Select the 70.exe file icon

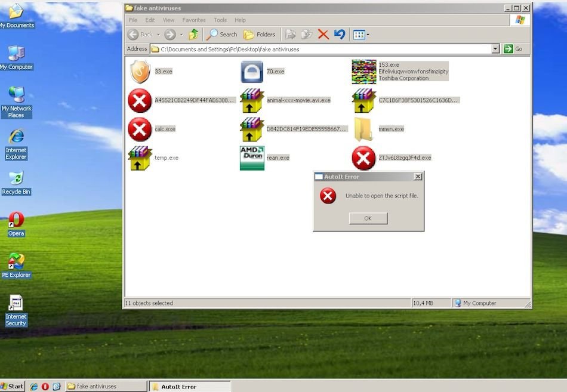[x=251, y=72]
